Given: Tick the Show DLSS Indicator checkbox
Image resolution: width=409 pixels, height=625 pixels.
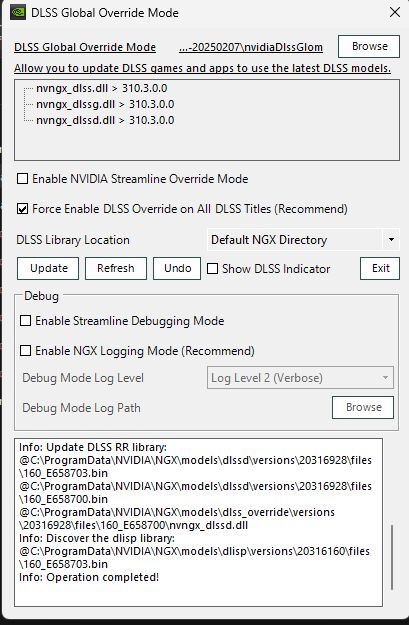Looking at the screenshot, I should [x=212, y=269].
